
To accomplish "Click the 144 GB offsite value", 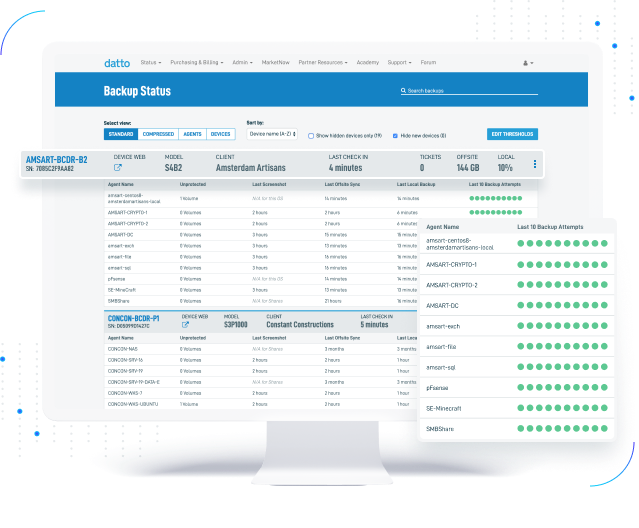I will click(468, 168).
